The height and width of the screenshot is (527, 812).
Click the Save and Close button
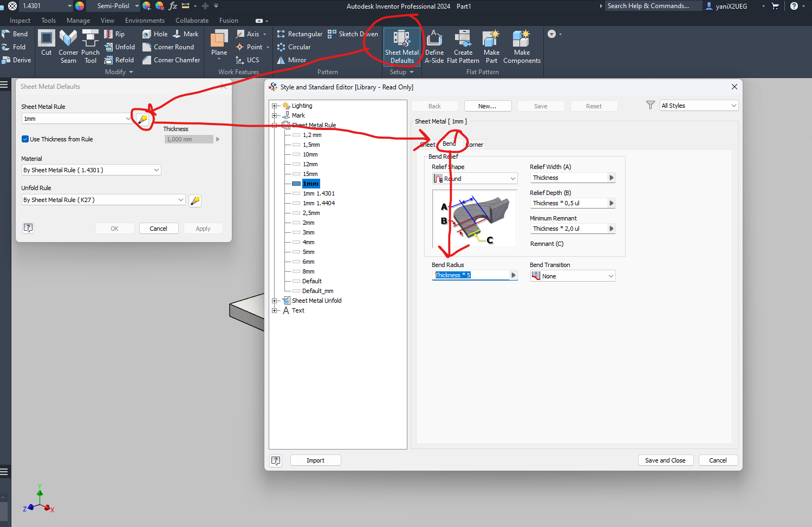(665, 460)
